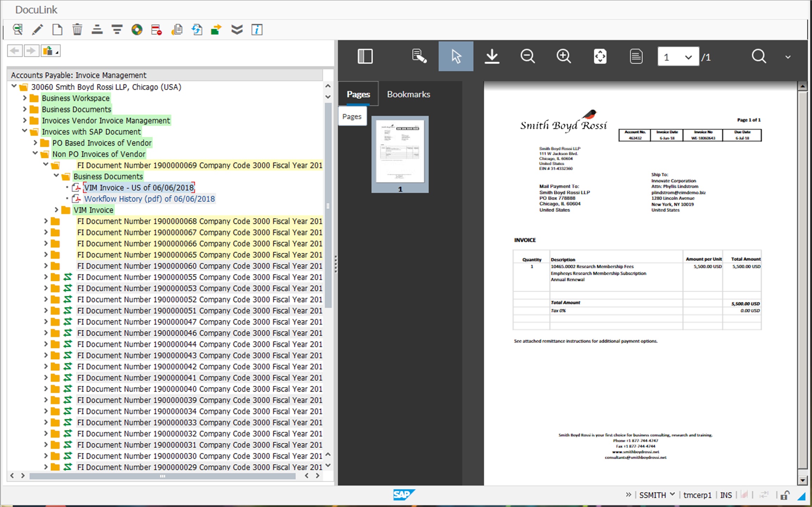Image resolution: width=812 pixels, height=507 pixels.
Task: Expand FI Document Number 1900000040 node
Action: point(46,389)
